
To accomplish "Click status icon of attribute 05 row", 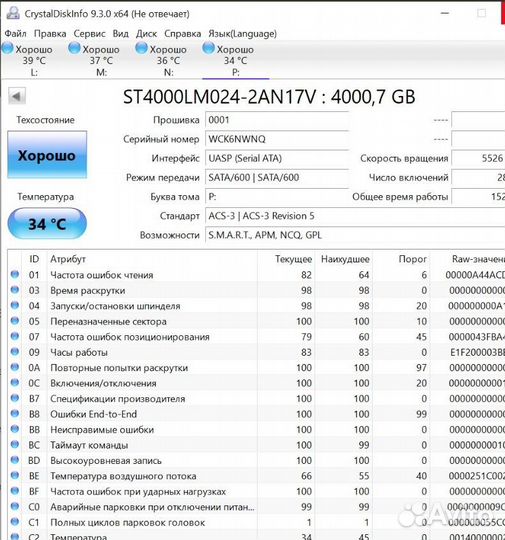I will click(x=15, y=321).
